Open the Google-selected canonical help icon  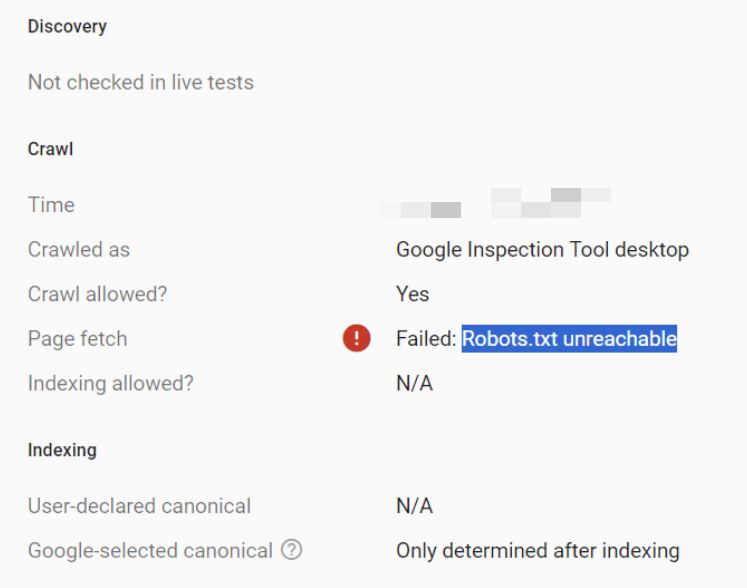(292, 550)
